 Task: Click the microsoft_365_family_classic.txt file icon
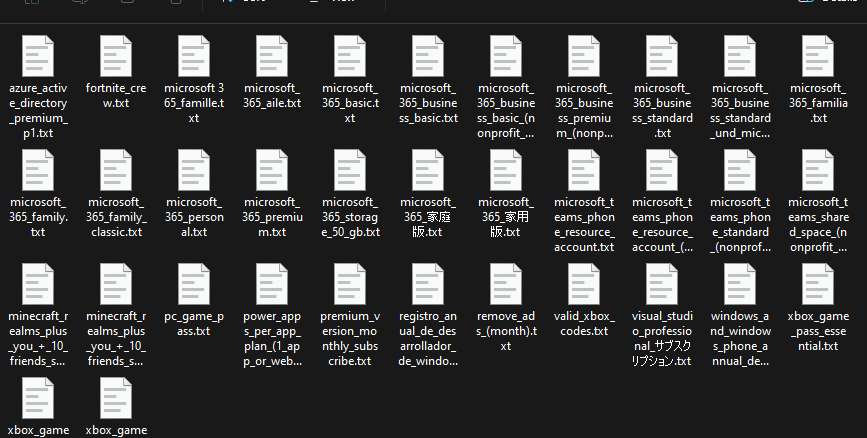tap(116, 170)
